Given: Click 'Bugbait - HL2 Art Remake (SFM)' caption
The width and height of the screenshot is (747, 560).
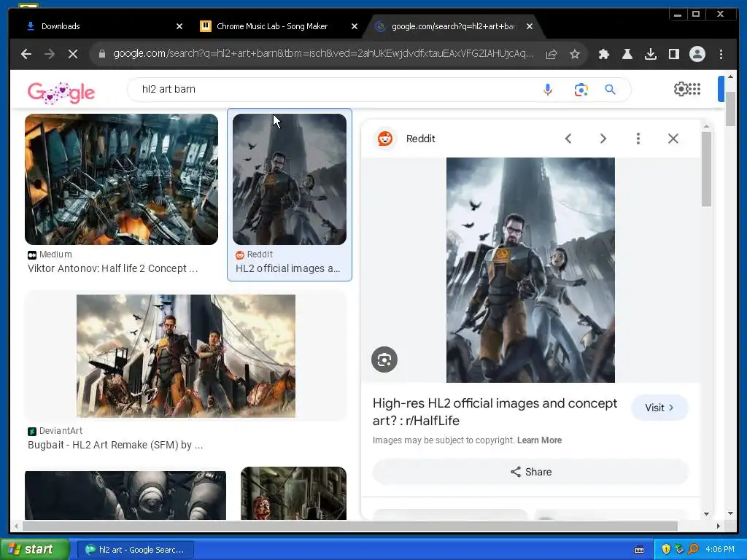Looking at the screenshot, I should pos(115,445).
